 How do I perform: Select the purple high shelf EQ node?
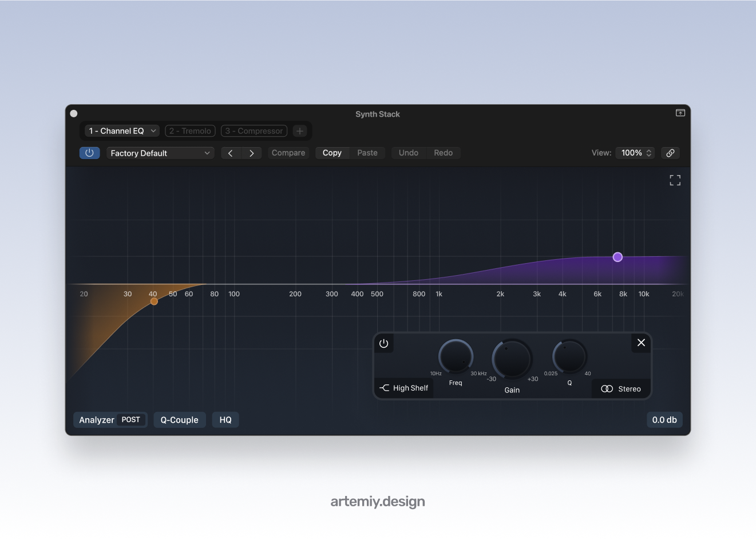click(x=618, y=257)
